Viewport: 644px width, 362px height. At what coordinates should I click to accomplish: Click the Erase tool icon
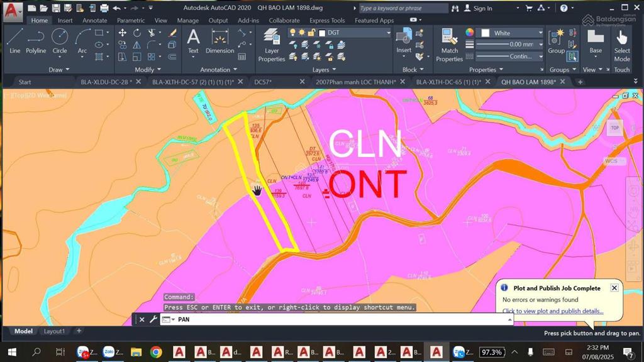tap(172, 33)
